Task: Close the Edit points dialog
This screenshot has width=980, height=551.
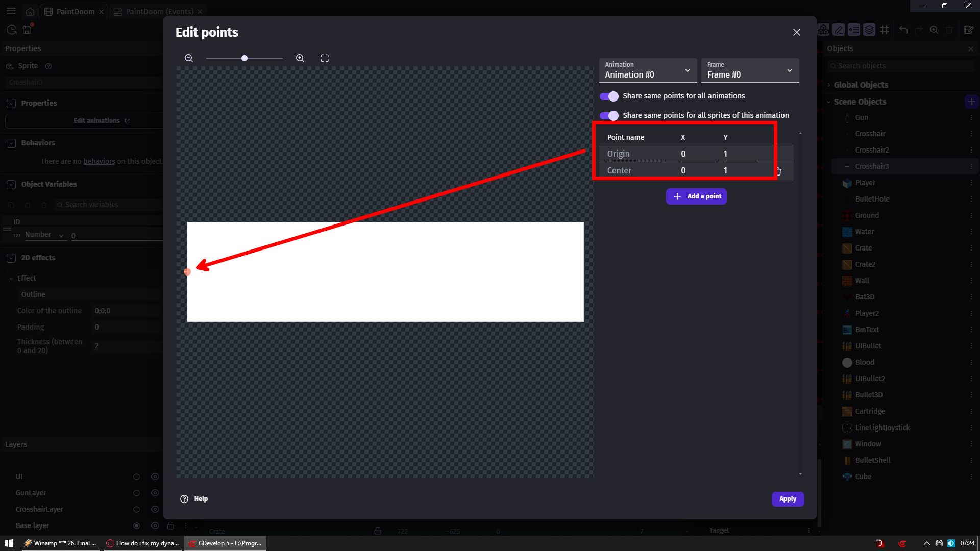Action: coord(796,32)
